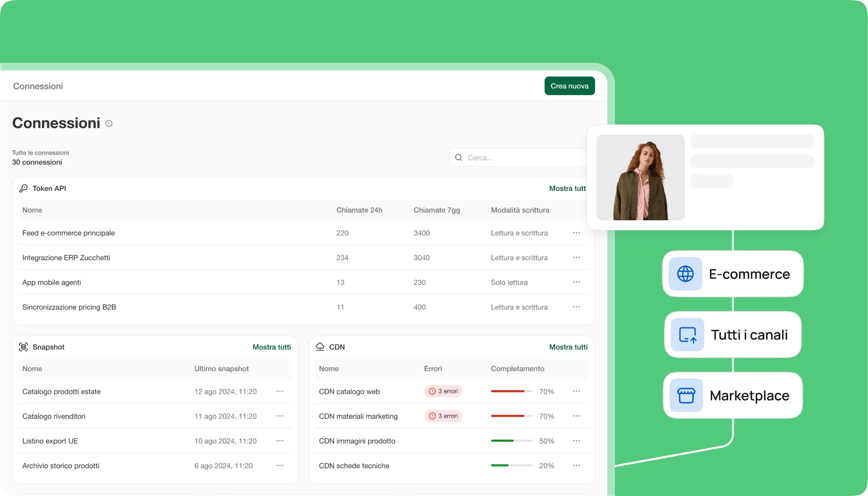Click Mostra tutti in Snapshot section
The image size is (868, 496).
tap(272, 347)
